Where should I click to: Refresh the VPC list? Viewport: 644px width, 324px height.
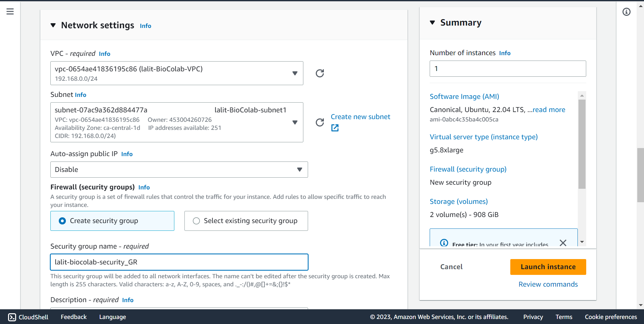tap(320, 73)
